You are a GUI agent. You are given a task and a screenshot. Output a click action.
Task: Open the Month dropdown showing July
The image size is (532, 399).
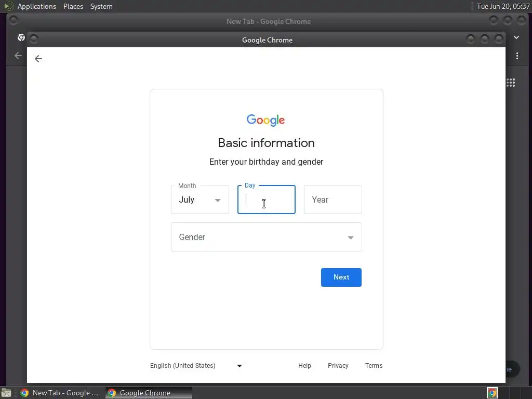pyautogui.click(x=200, y=199)
